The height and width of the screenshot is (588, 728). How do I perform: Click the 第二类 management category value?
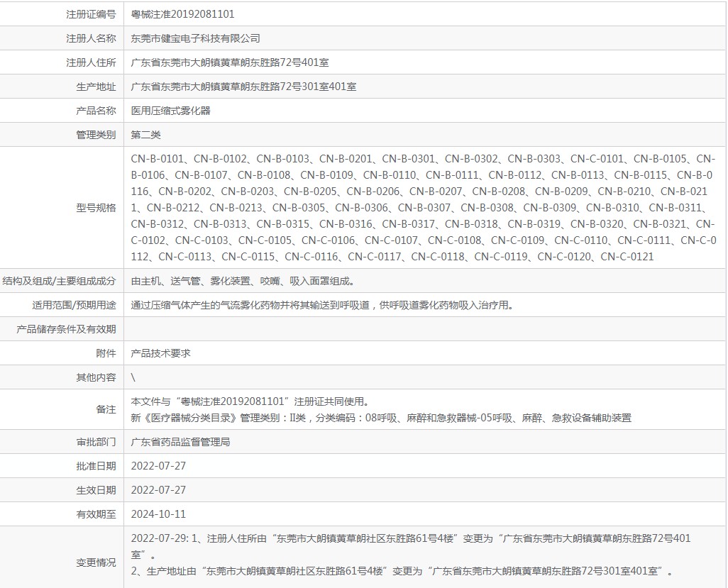[x=145, y=135]
